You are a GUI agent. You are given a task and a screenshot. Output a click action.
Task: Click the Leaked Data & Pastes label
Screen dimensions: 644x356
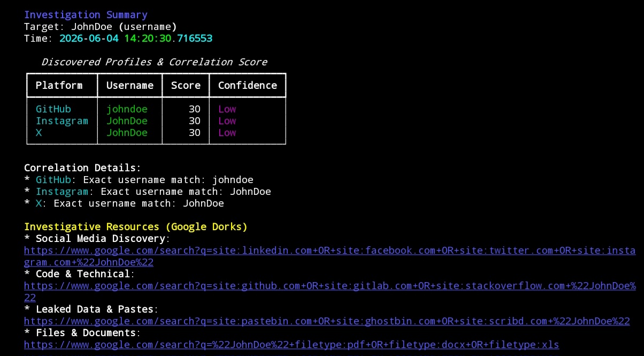coord(95,309)
